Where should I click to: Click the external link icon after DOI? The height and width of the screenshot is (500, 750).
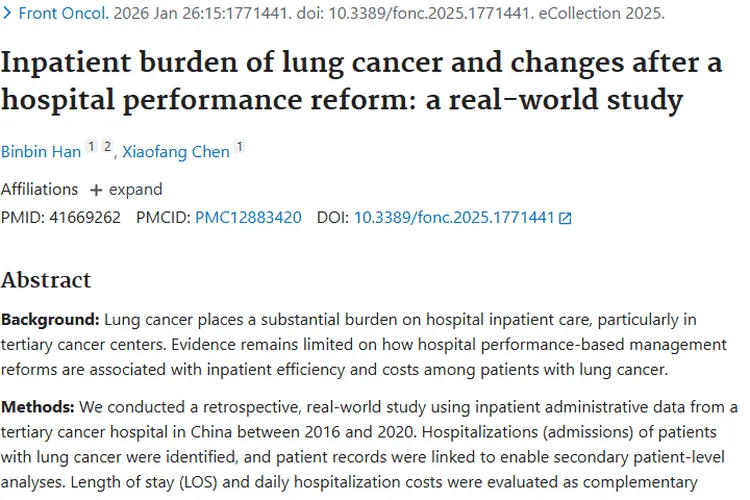click(x=565, y=218)
